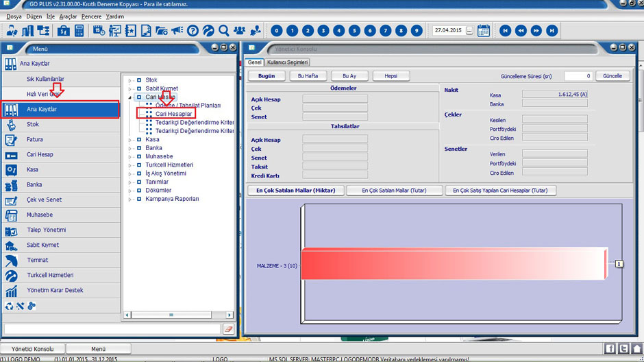Viewport: 644px width, 362px height.
Task: Click the Güncelle button
Action: click(612, 76)
